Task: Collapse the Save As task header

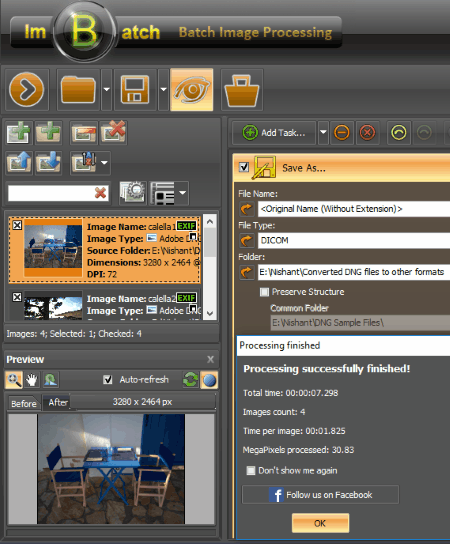Action: click(342, 168)
